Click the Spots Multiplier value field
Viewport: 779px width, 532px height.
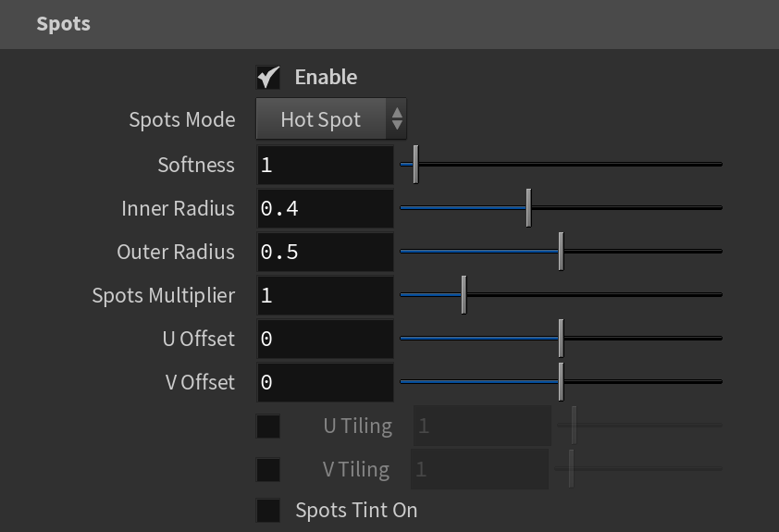[x=326, y=295]
